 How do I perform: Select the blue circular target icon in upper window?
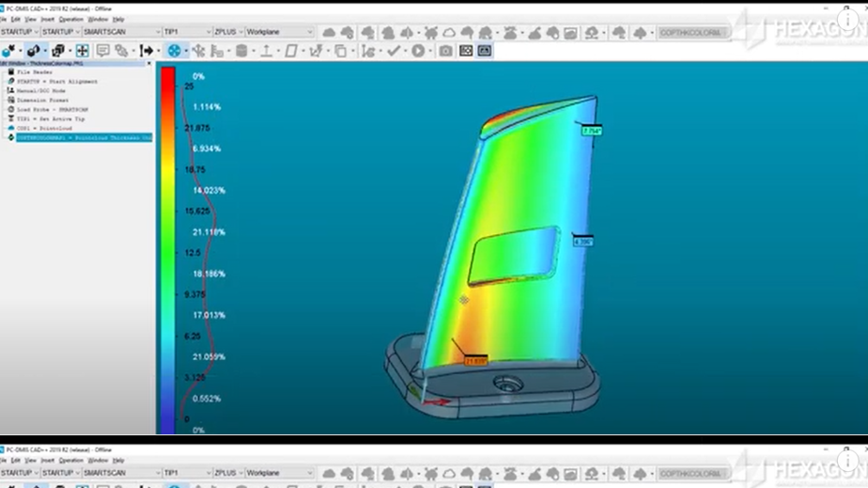tap(175, 51)
